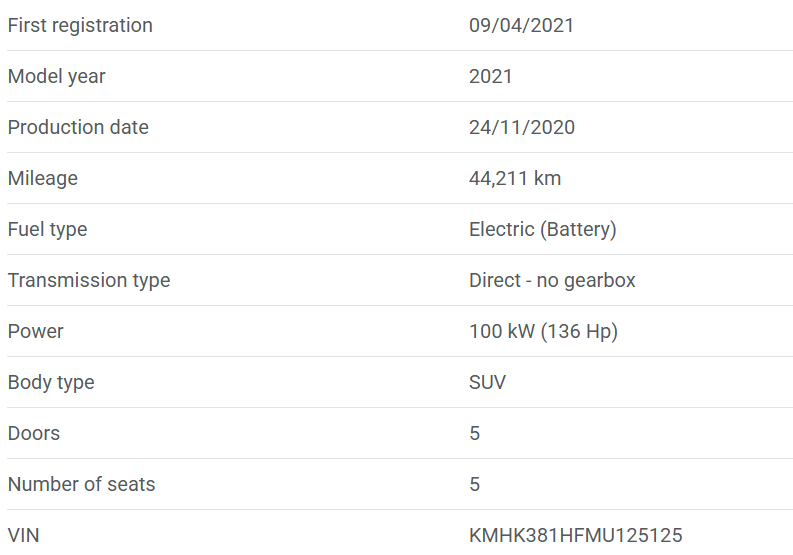The image size is (793, 555).
Task: Select the 44,211 km mileage value
Action: 514,179
